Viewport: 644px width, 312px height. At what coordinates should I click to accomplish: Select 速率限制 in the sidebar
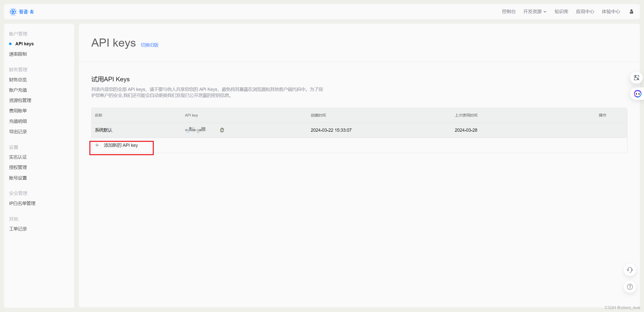pyautogui.click(x=18, y=54)
